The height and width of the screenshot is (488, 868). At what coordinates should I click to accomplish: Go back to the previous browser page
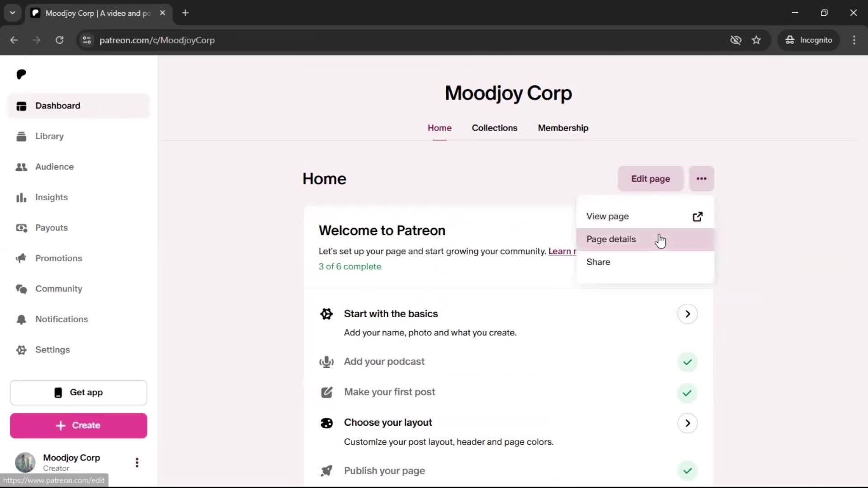click(14, 40)
